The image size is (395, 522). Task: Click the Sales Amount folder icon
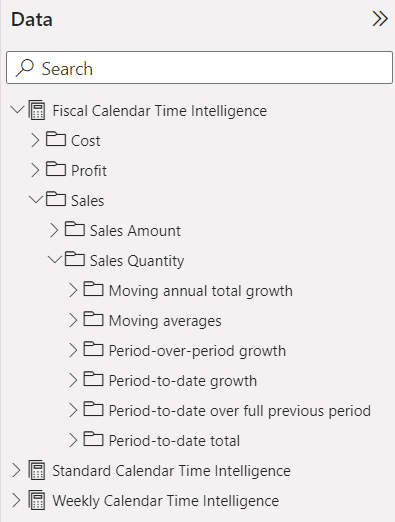(x=75, y=229)
